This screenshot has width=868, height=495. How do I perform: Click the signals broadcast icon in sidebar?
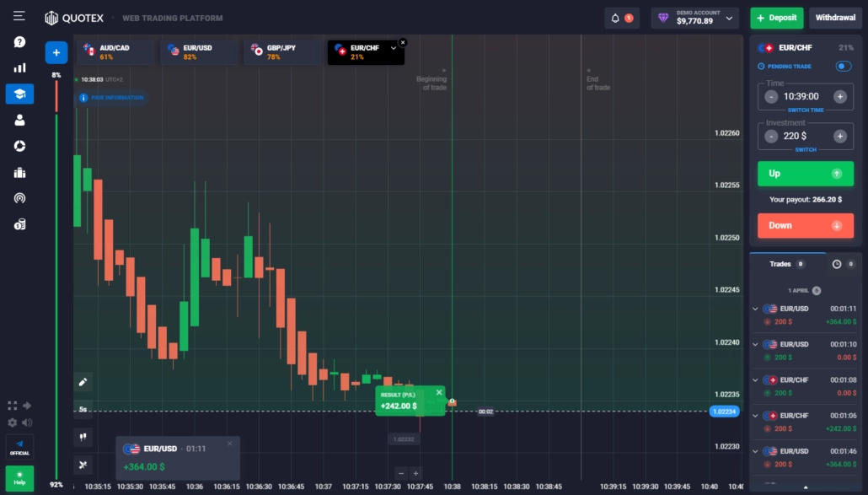click(x=19, y=199)
